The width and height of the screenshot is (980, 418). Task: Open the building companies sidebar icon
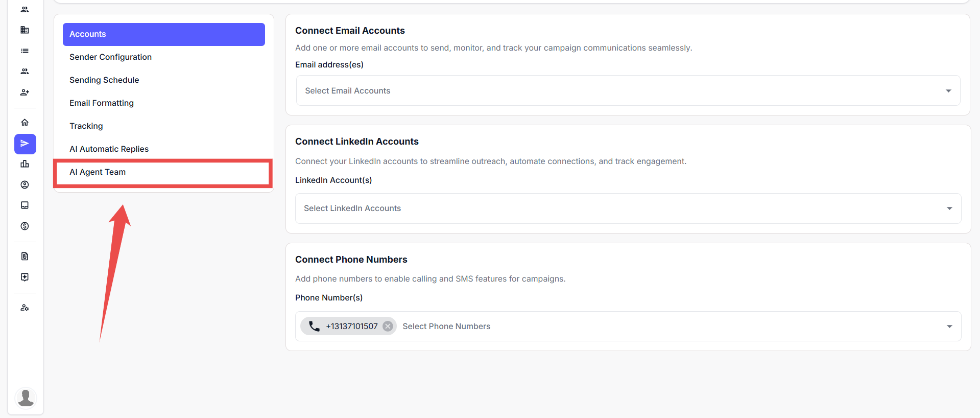coord(25,30)
